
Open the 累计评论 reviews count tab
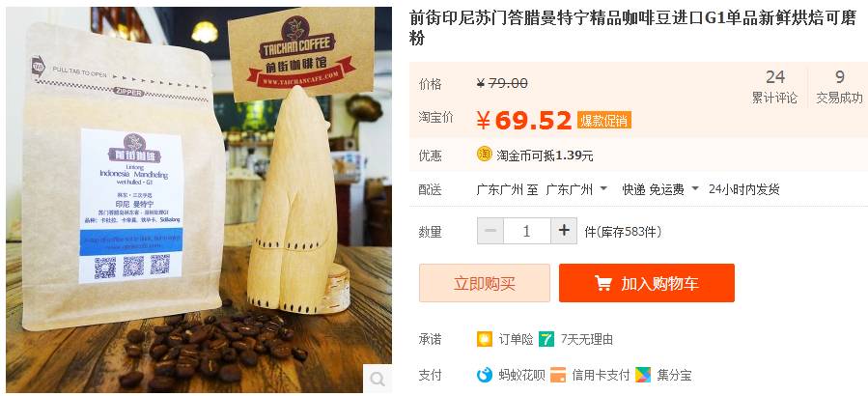pos(775,87)
